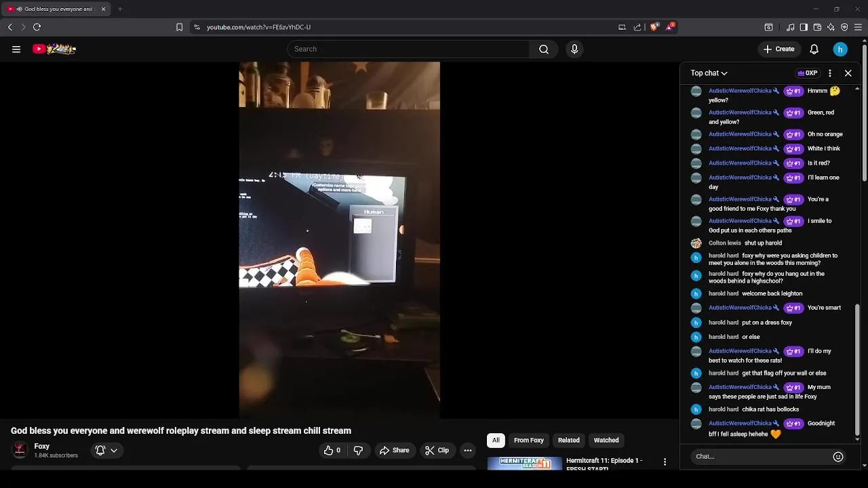Image resolution: width=868 pixels, height=488 pixels.
Task: Expand subscription notification options chevron
Action: [x=114, y=450]
